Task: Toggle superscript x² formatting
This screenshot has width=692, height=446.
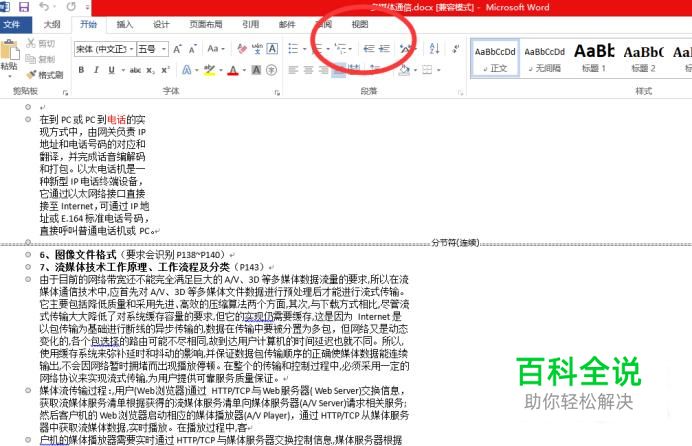Action: [x=165, y=70]
